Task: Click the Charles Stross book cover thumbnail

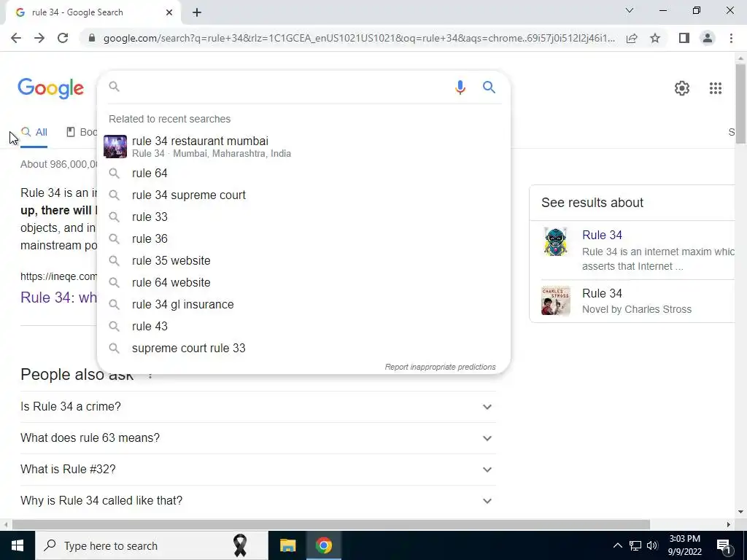Action: click(555, 300)
